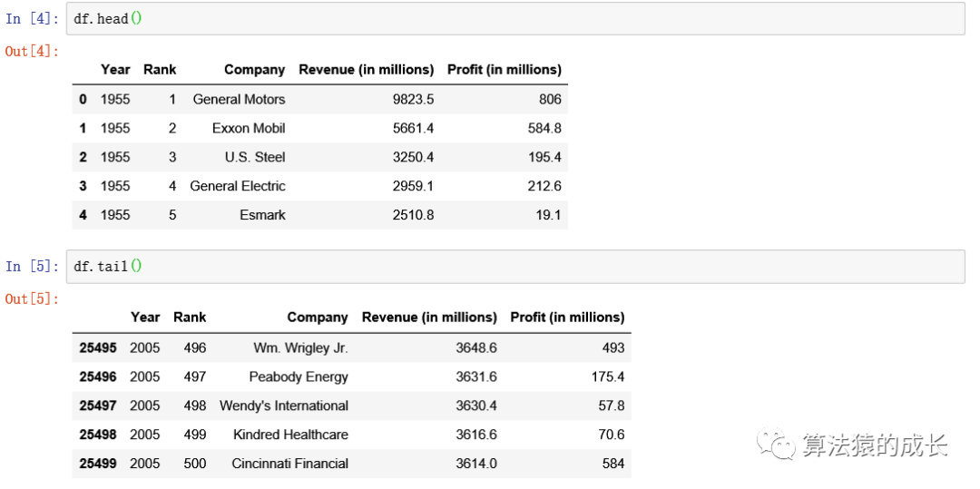
Task: Click the Year header in head table
Action: coord(115,70)
